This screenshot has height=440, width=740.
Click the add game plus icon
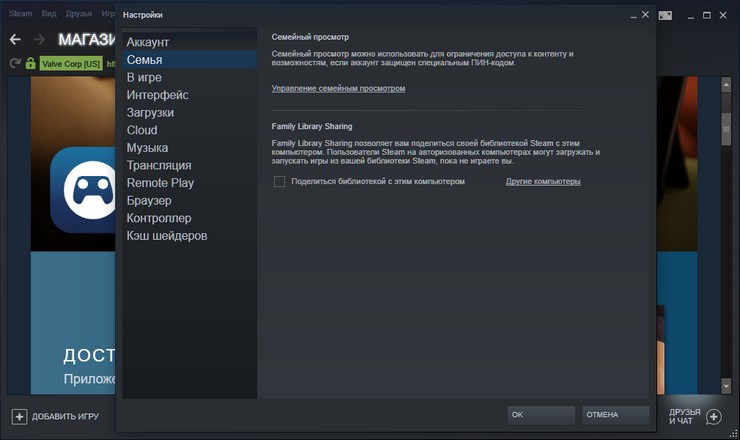pos(19,416)
